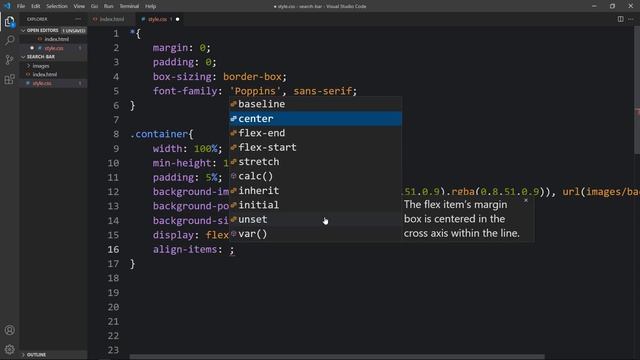Viewport: 640px width, 360px height.
Task: Click the display: flex declaration
Action: tap(191, 235)
